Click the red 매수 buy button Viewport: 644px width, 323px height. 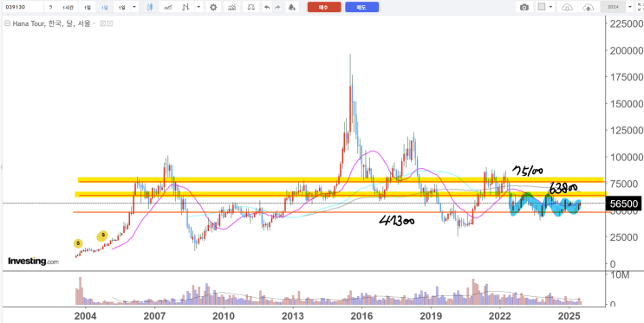tap(324, 7)
